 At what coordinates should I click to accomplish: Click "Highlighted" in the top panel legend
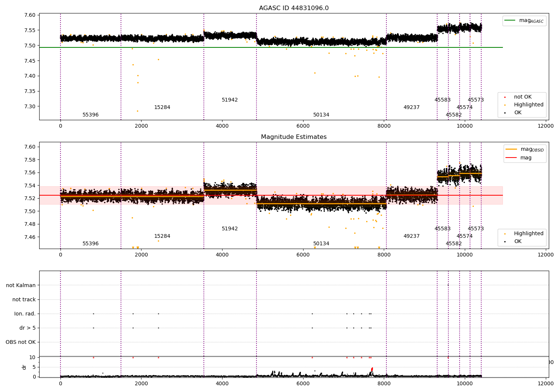pyautogui.click(x=529, y=105)
